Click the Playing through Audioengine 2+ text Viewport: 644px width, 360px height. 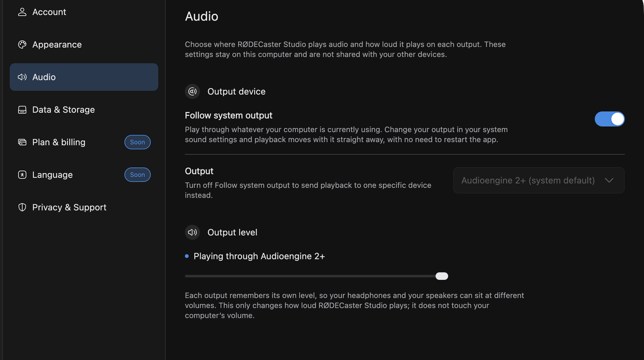(x=259, y=256)
